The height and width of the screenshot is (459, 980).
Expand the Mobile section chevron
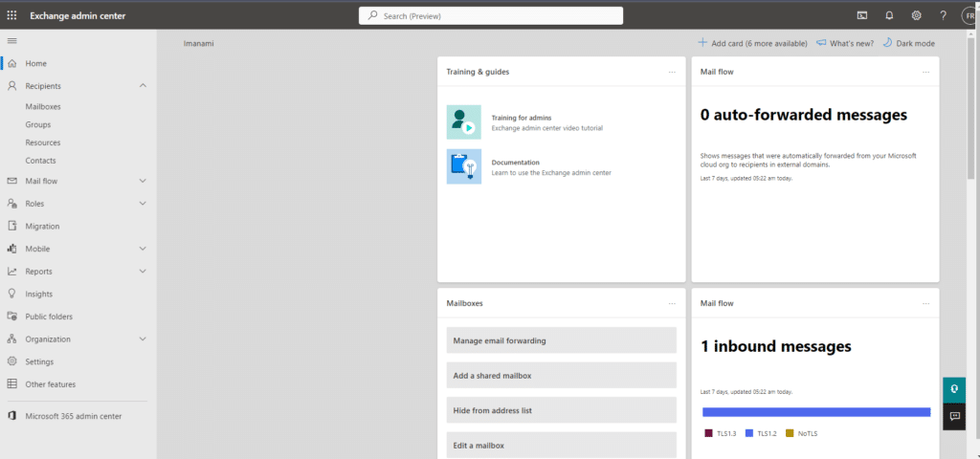143,249
